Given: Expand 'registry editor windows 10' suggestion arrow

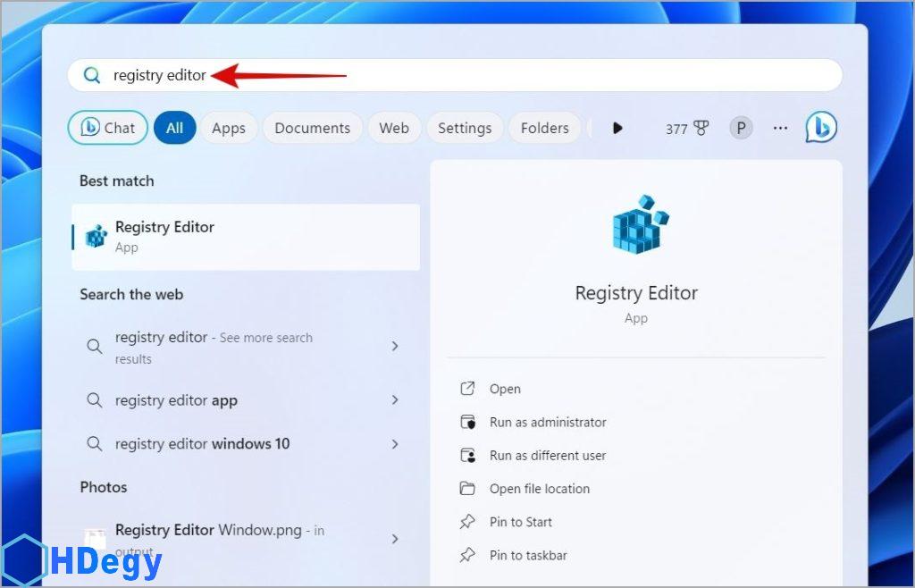Looking at the screenshot, I should (x=395, y=443).
